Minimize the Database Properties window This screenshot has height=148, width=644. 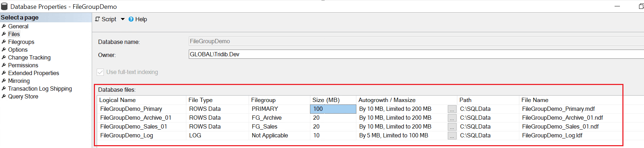[617, 6]
